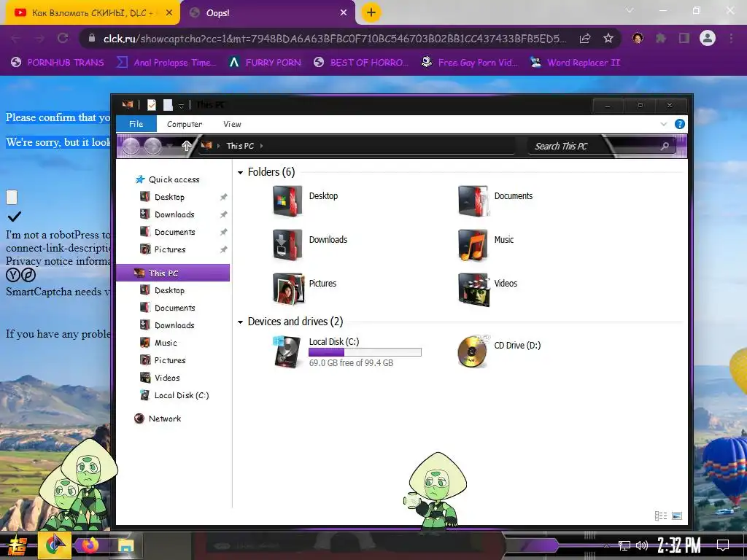
Task: Bookmark this page with the star icon
Action: click(x=608, y=38)
